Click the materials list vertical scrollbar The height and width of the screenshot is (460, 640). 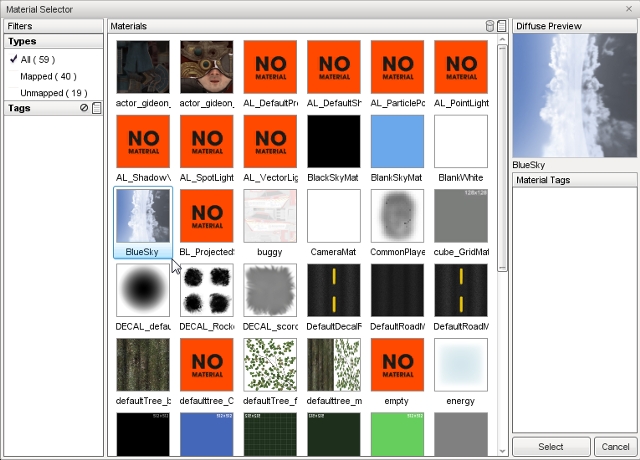pyautogui.click(x=502, y=150)
